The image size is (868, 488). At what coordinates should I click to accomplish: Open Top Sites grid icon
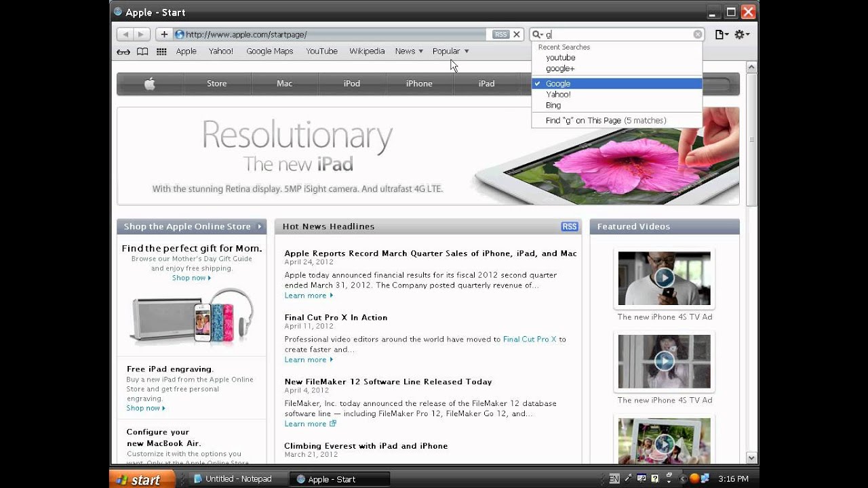coord(161,52)
